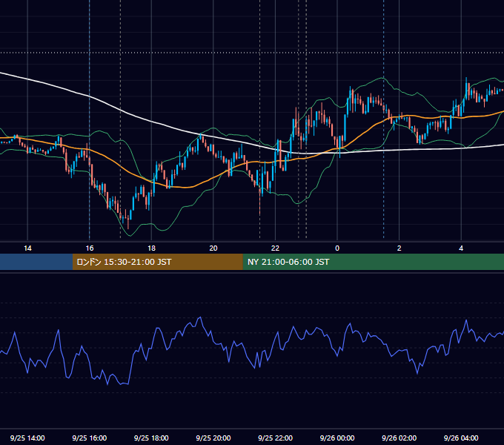Click the blue session band before London
Image resolution: width=504 pixels, height=445 pixels.
coord(36,262)
